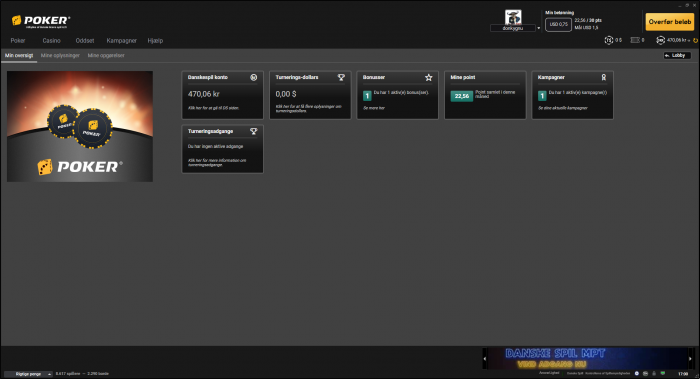
Task: Switch to Mine opgørelser tab
Action: pyautogui.click(x=106, y=55)
